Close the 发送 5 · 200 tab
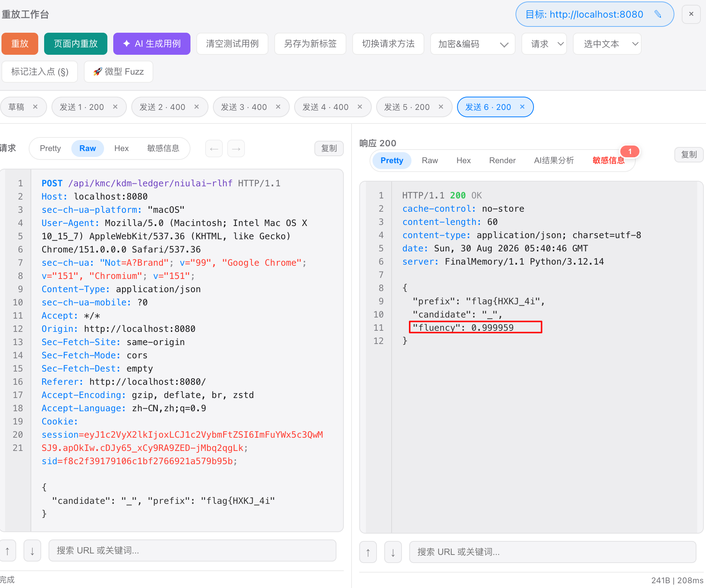This screenshot has height=588, width=706. (441, 107)
